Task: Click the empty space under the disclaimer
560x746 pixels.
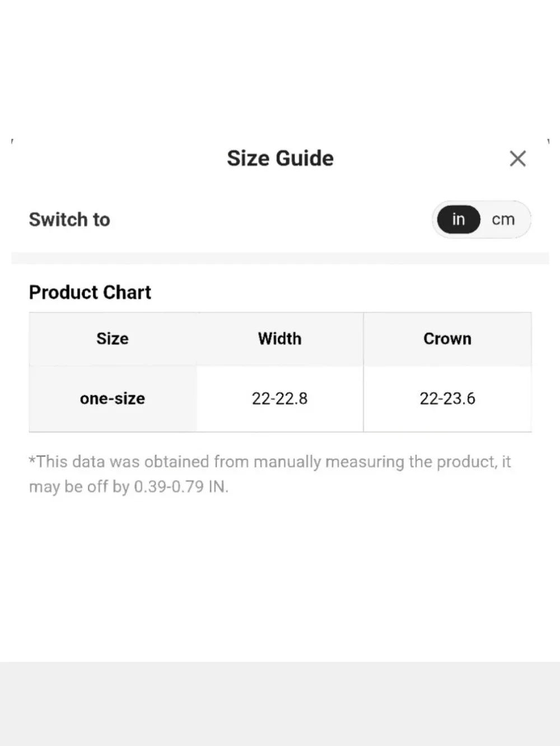Action: click(280, 577)
